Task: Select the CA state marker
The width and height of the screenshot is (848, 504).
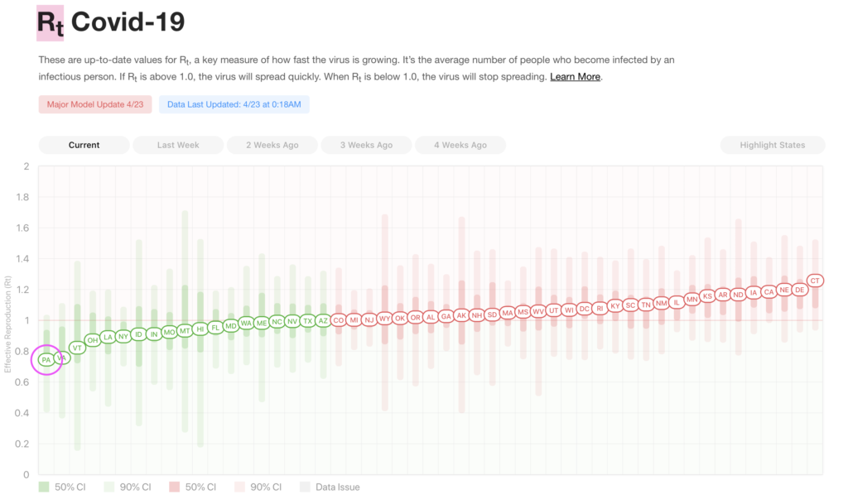Action: point(768,291)
